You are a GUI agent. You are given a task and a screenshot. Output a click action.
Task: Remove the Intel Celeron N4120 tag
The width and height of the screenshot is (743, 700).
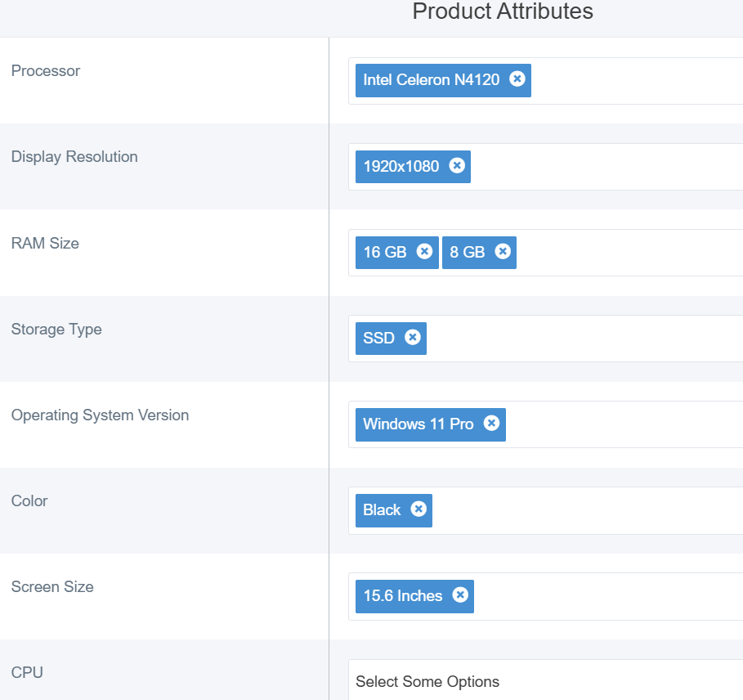(517, 79)
